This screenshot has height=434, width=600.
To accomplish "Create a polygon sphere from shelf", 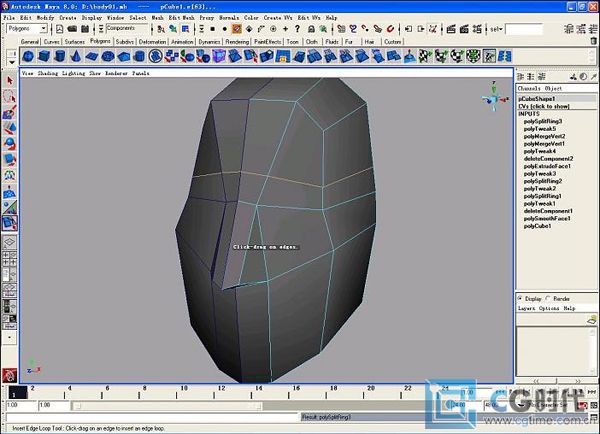I will (x=28, y=57).
